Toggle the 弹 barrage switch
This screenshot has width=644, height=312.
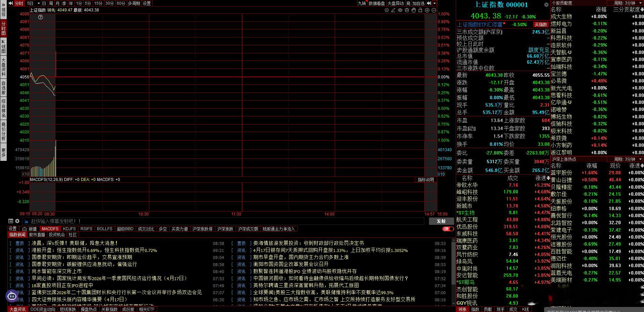448,229
